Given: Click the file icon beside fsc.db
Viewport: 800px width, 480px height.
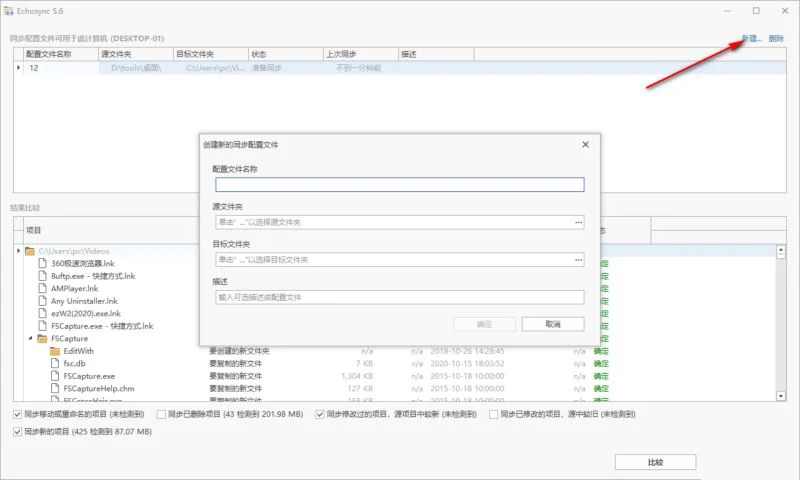Looking at the screenshot, I should 55,363.
